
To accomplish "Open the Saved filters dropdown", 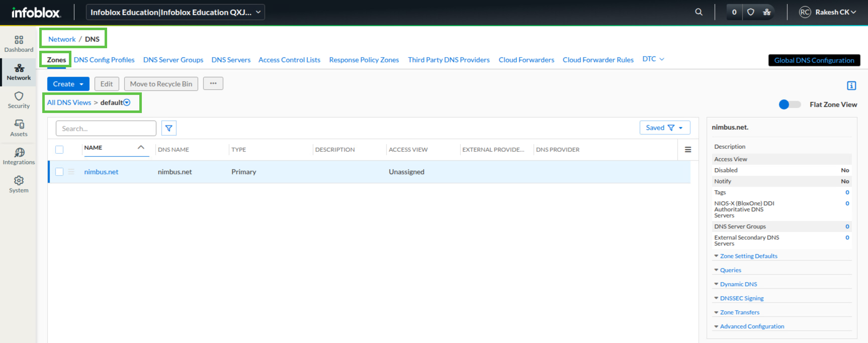I will coord(665,128).
